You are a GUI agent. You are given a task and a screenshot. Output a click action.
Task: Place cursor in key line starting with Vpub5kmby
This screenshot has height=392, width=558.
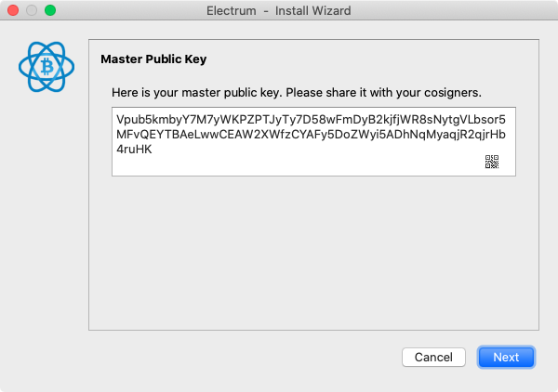pyautogui.click(x=311, y=120)
